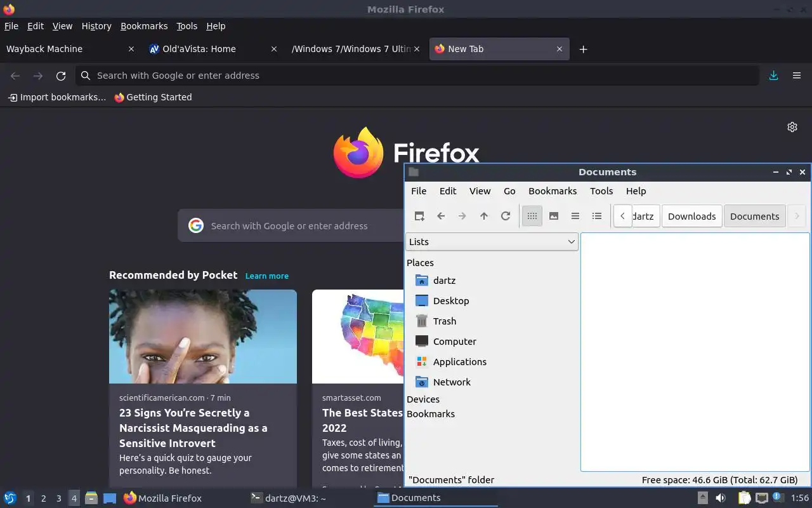Open Import bookmarks from the bookmarks toolbar

point(57,97)
